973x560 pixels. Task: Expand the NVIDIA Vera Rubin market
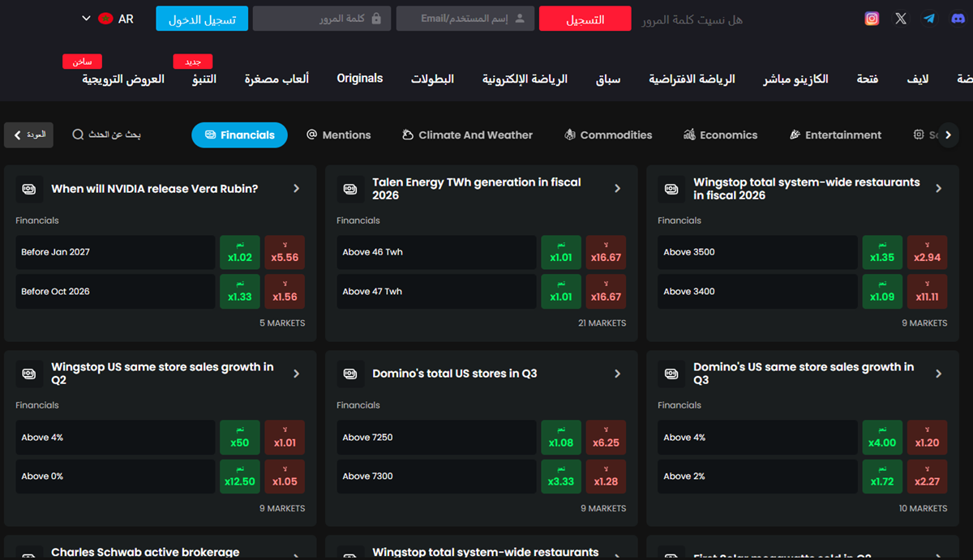pyautogui.click(x=297, y=189)
